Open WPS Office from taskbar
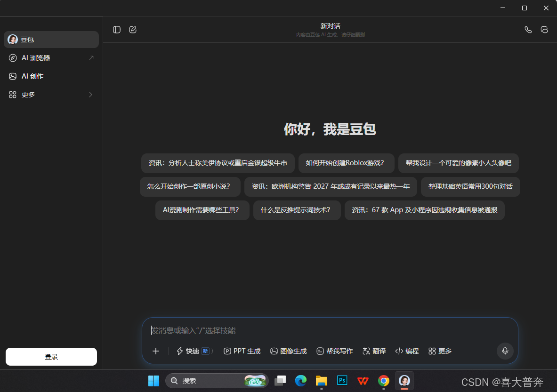 tap(363, 381)
